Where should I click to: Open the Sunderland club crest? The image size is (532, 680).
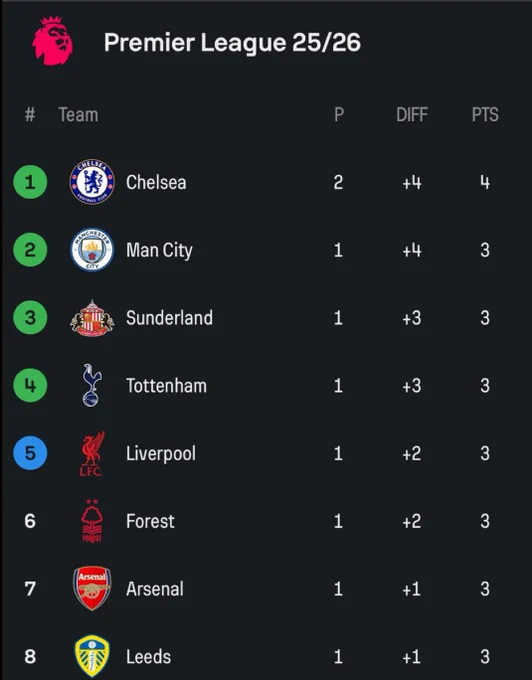(92, 318)
